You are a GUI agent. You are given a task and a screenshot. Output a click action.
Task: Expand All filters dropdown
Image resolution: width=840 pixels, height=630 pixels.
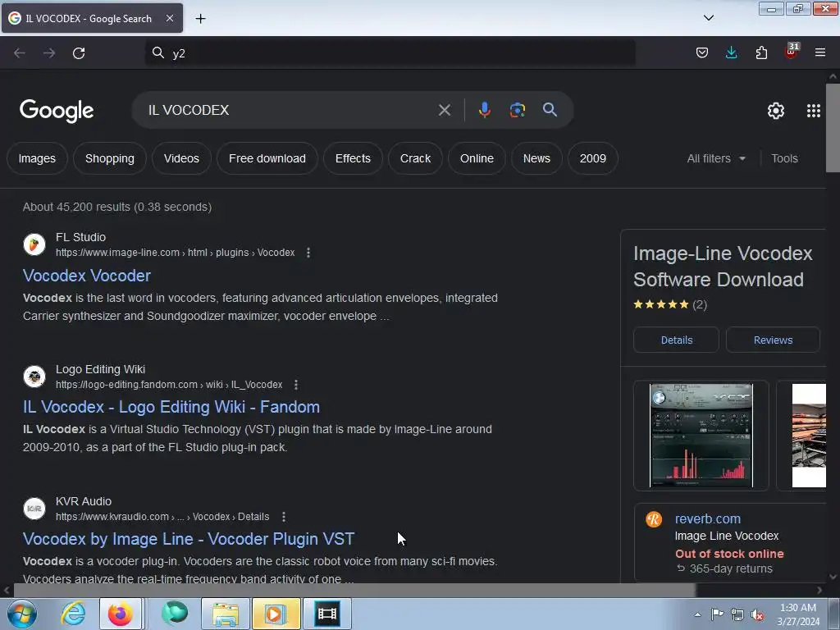pos(716,158)
